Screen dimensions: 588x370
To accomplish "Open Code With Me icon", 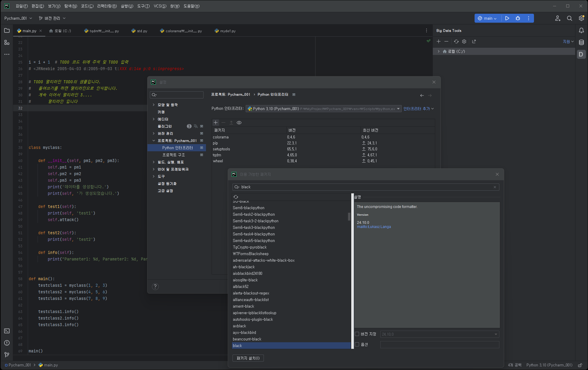I will 558,18.
